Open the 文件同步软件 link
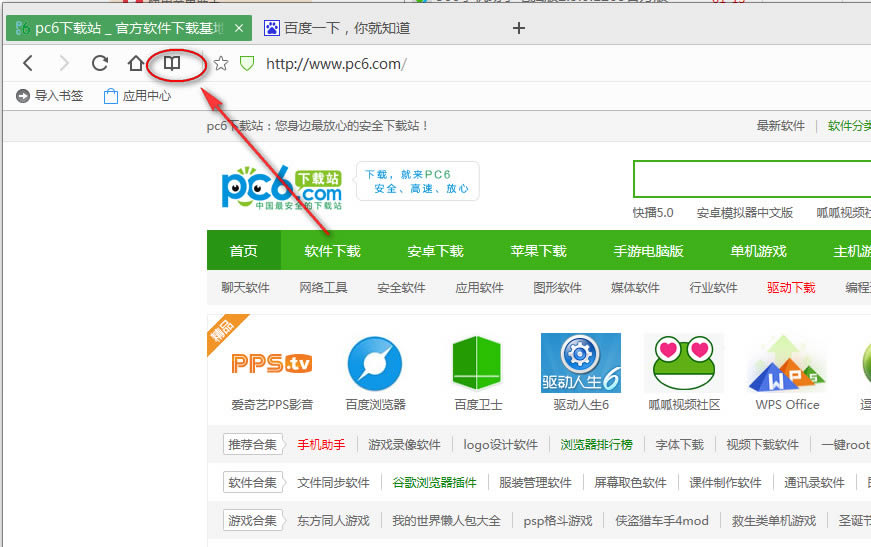Screen dimensions: 871x547 pos(333,483)
